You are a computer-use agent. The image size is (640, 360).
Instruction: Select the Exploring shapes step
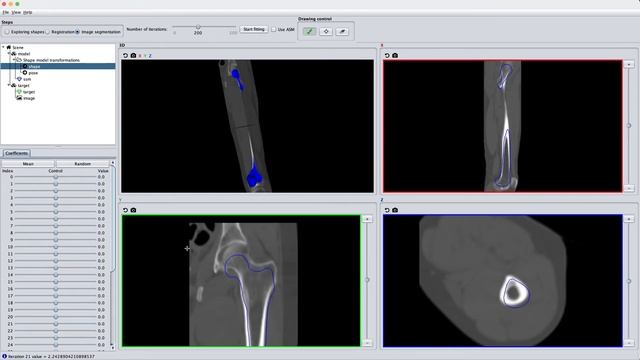[24, 32]
